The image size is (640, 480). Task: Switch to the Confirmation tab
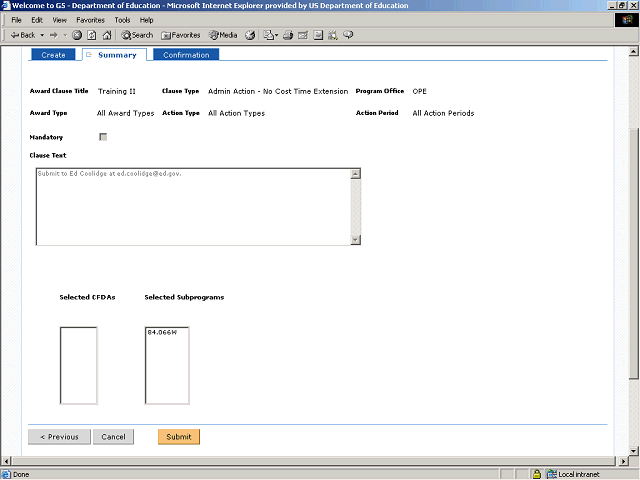point(186,55)
